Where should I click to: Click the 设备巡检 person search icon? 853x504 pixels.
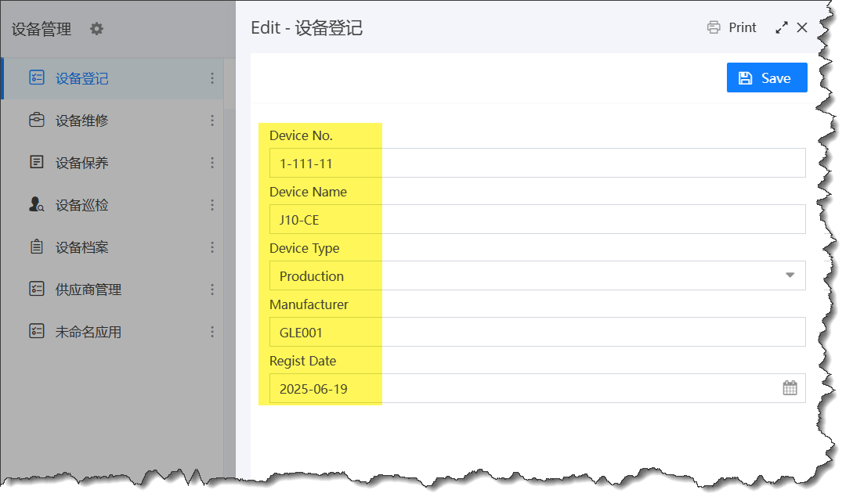[36, 205]
